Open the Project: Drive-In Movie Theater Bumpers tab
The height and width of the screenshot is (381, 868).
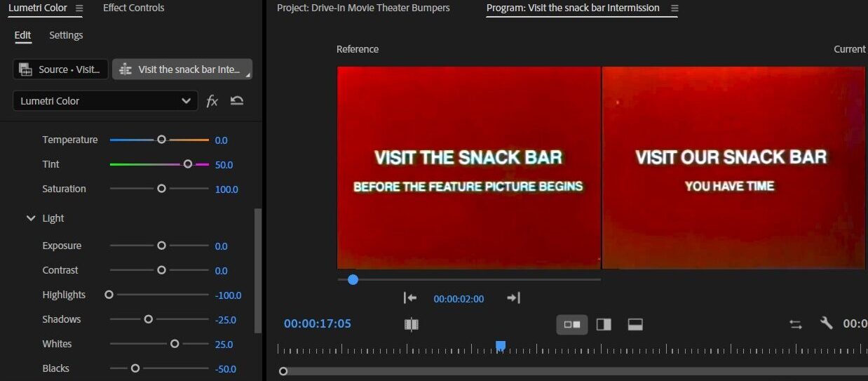coord(363,8)
